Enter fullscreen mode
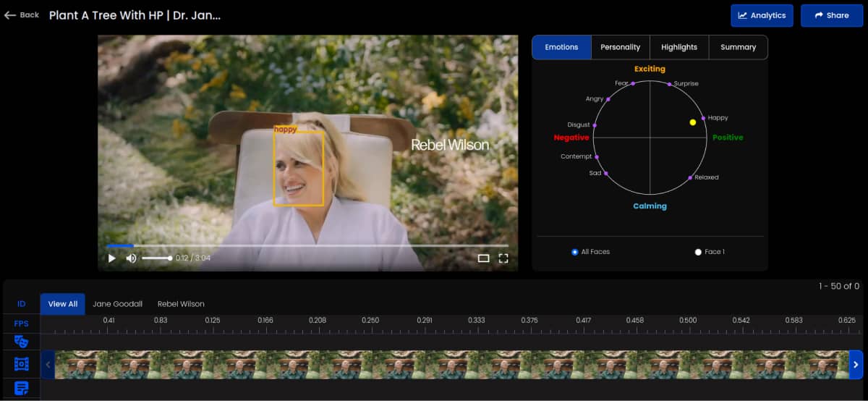The image size is (868, 401). (503, 258)
